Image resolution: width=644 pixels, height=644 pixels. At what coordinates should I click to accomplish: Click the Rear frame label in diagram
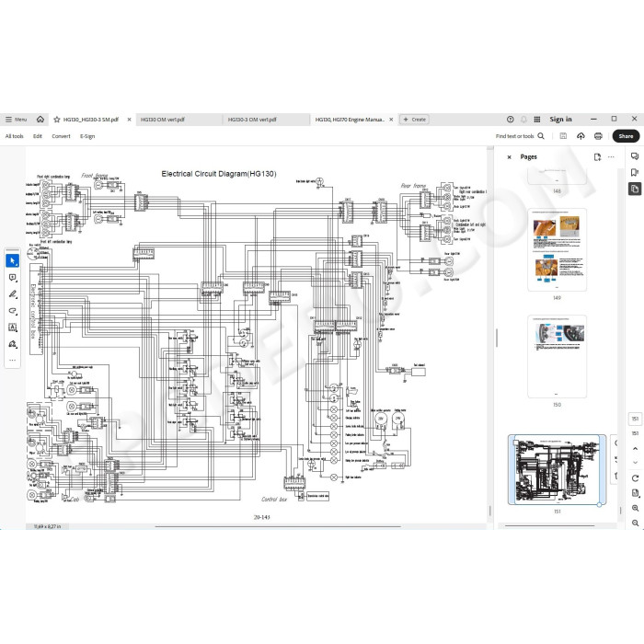click(x=413, y=186)
